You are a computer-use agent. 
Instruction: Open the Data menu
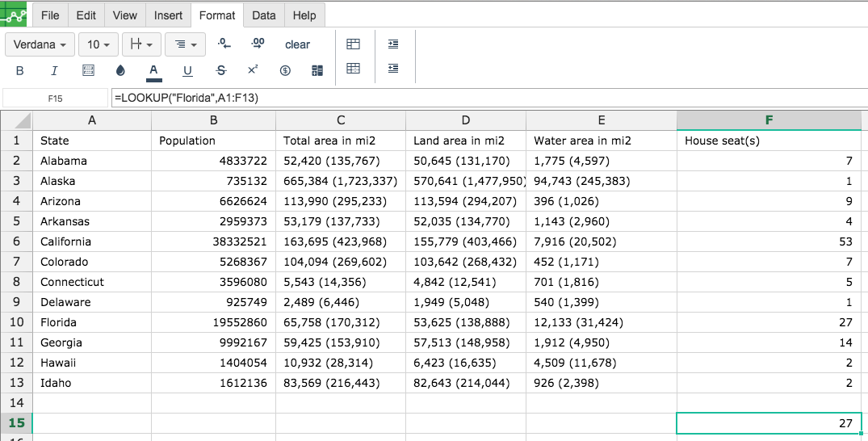click(x=263, y=15)
